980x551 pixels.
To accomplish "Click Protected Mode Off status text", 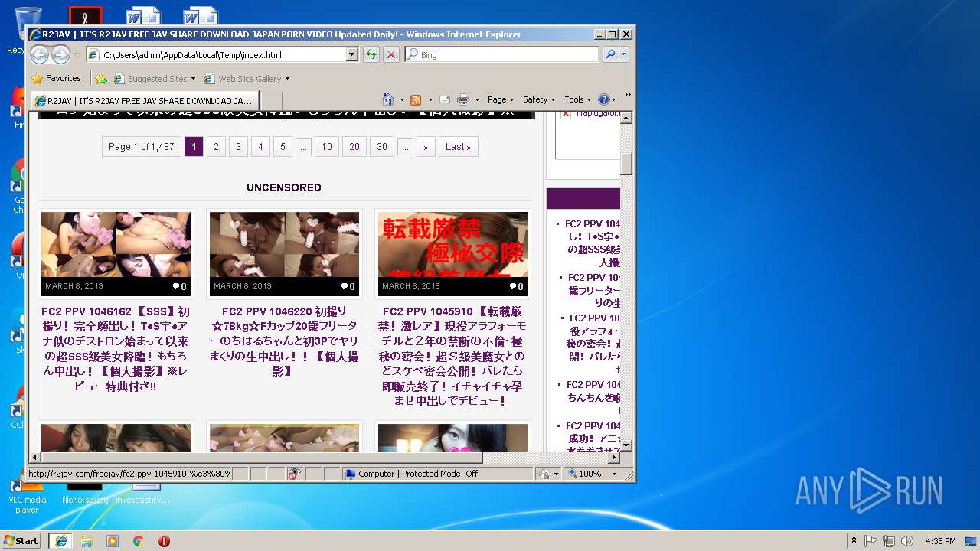I will (439, 474).
